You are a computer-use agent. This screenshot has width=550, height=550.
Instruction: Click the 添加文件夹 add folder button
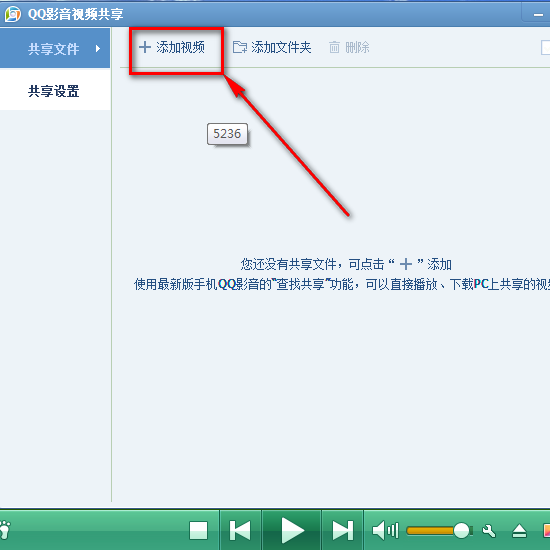point(272,47)
